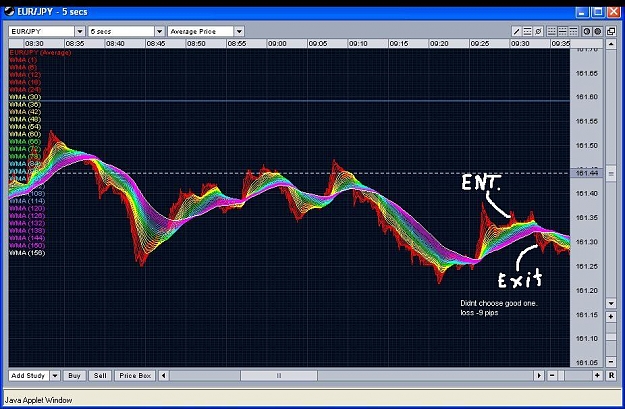The width and height of the screenshot is (625, 409).
Task: Click the Java Applet Window status text
Action: (38, 400)
